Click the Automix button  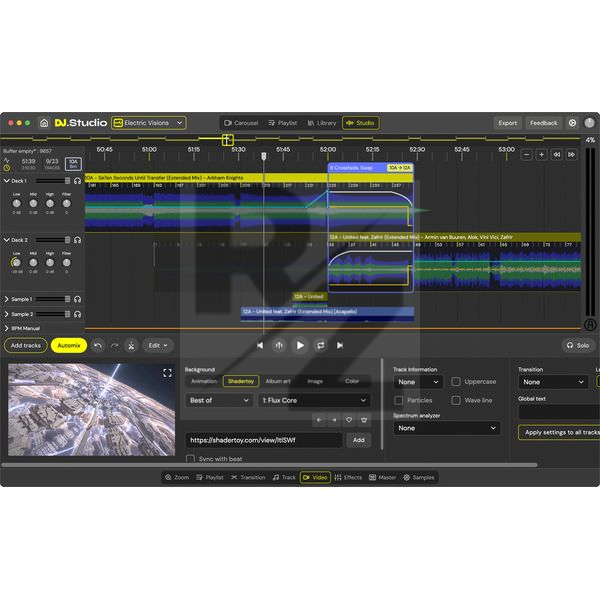69,346
